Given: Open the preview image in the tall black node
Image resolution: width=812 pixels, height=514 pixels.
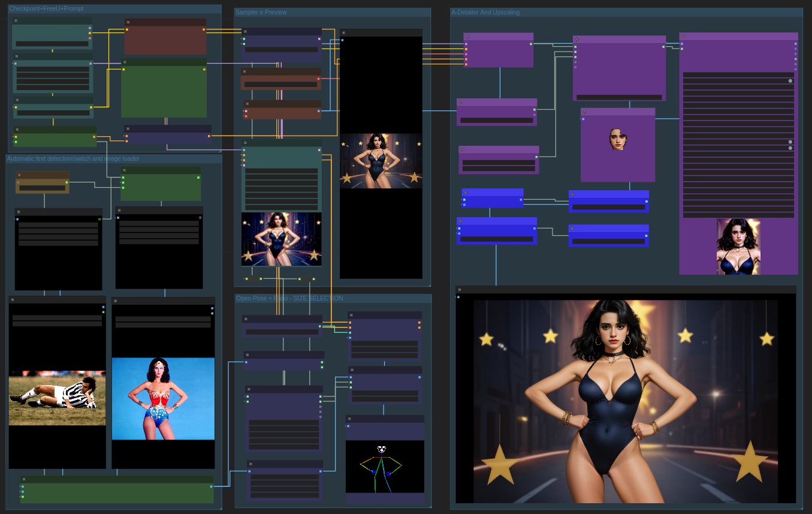Looking at the screenshot, I should [381, 161].
